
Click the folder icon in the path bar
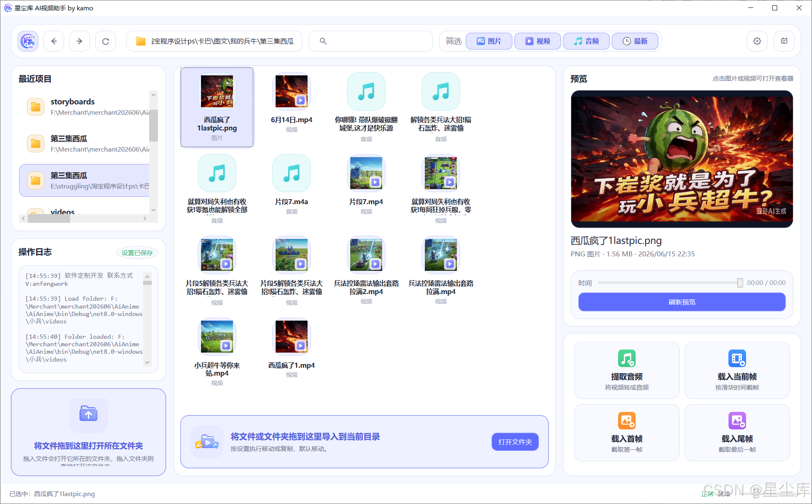pyautogui.click(x=141, y=41)
